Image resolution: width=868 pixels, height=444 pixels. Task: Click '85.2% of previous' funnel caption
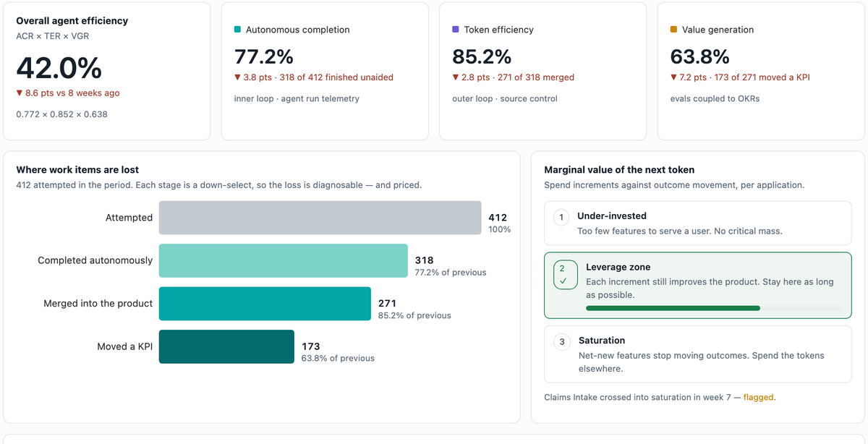[x=414, y=316]
